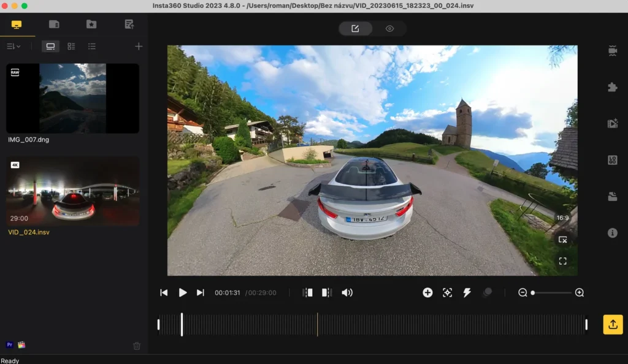
Task: Open the speed lightning bolt tool
Action: (467, 293)
